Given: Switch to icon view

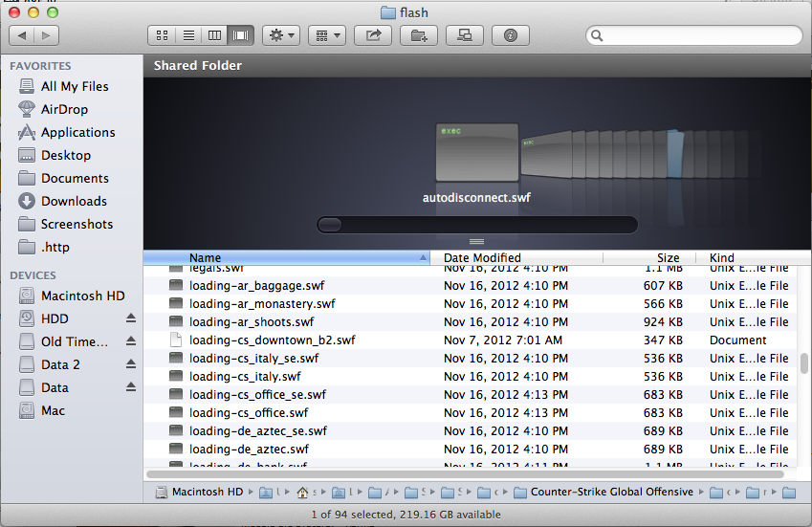Looking at the screenshot, I should (162, 35).
